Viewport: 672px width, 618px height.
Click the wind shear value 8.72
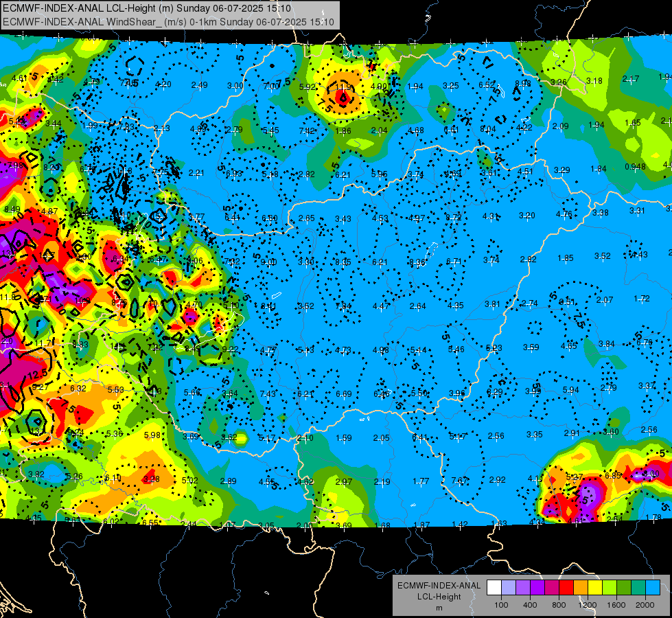pyautogui.click(x=454, y=218)
